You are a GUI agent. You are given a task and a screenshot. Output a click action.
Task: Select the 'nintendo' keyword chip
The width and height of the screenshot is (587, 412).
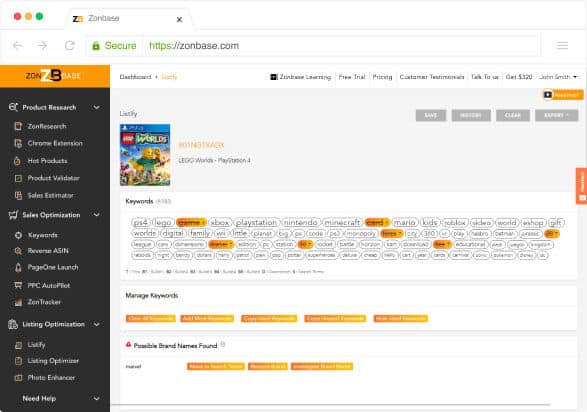click(301, 223)
